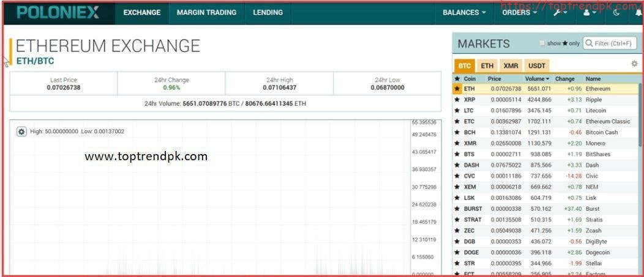The image size is (644, 277).
Task: Toggle the XMR favorite star
Action: 457,143
